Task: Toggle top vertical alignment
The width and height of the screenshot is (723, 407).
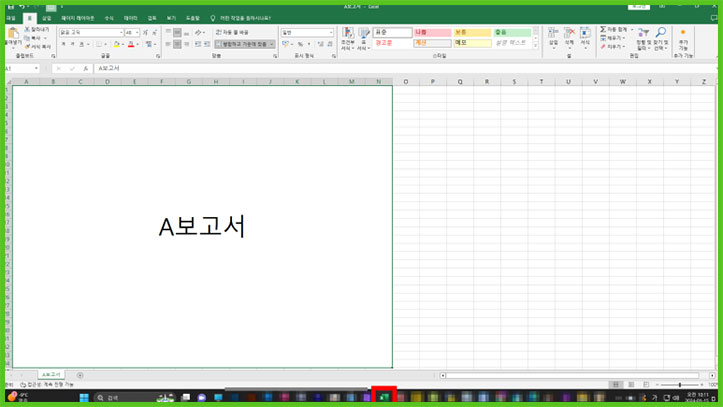Action: pyautogui.click(x=168, y=32)
